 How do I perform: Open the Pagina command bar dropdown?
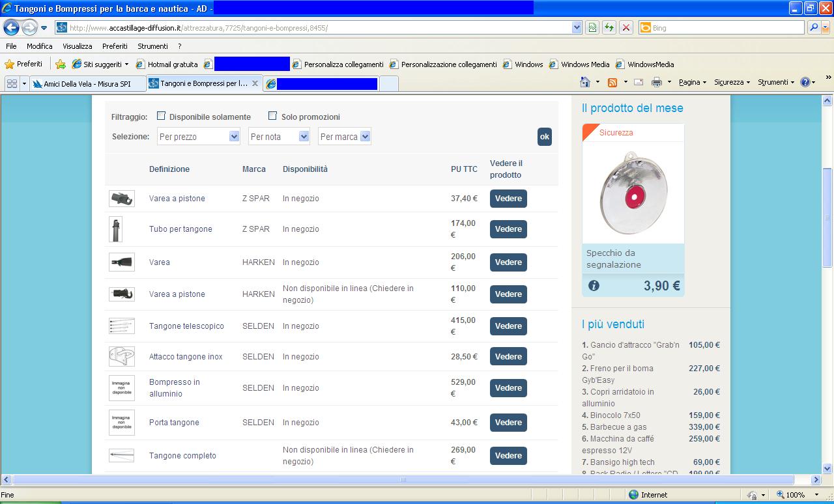tap(693, 82)
